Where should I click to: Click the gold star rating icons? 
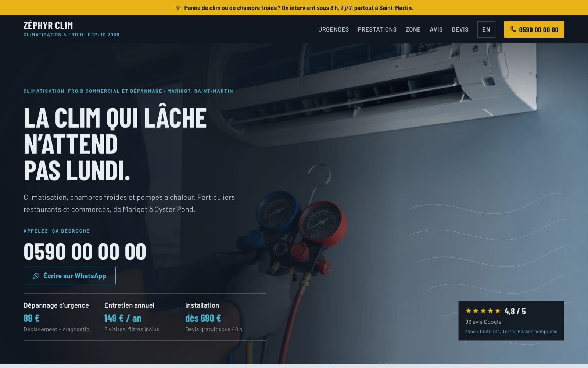[483, 311]
